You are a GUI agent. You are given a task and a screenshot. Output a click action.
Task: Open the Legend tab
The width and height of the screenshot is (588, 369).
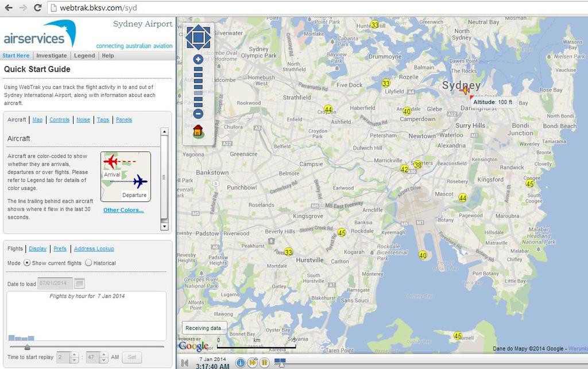tap(84, 56)
